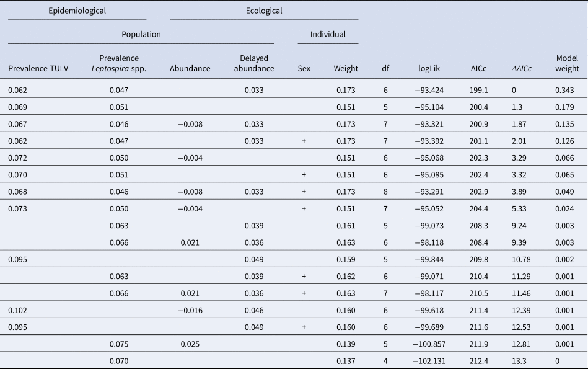
Task: Click the logLik value −93.424
Action: (429, 91)
